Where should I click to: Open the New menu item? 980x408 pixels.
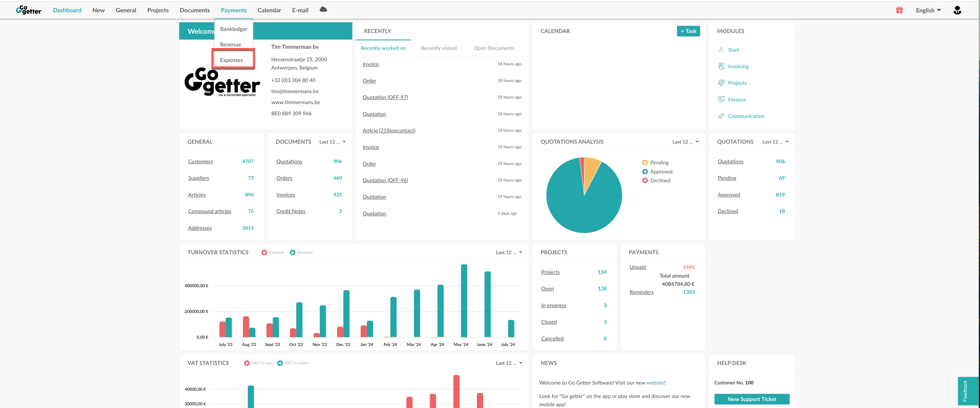[x=98, y=10]
